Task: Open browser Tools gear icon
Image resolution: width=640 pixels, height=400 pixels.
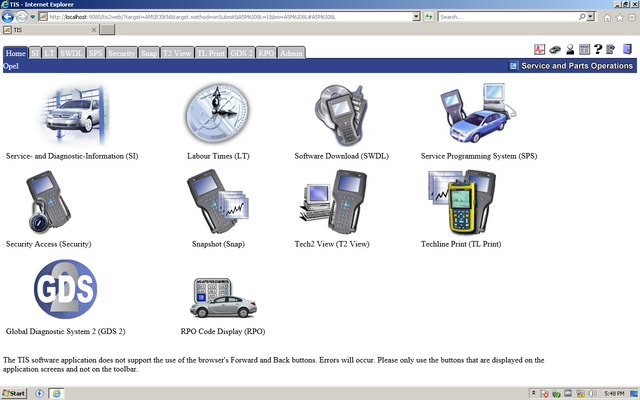Action: [x=632, y=18]
